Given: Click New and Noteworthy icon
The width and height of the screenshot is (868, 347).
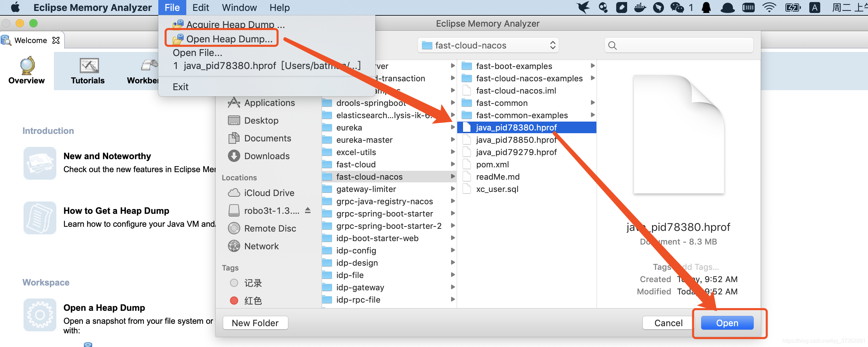Looking at the screenshot, I should point(40,163).
